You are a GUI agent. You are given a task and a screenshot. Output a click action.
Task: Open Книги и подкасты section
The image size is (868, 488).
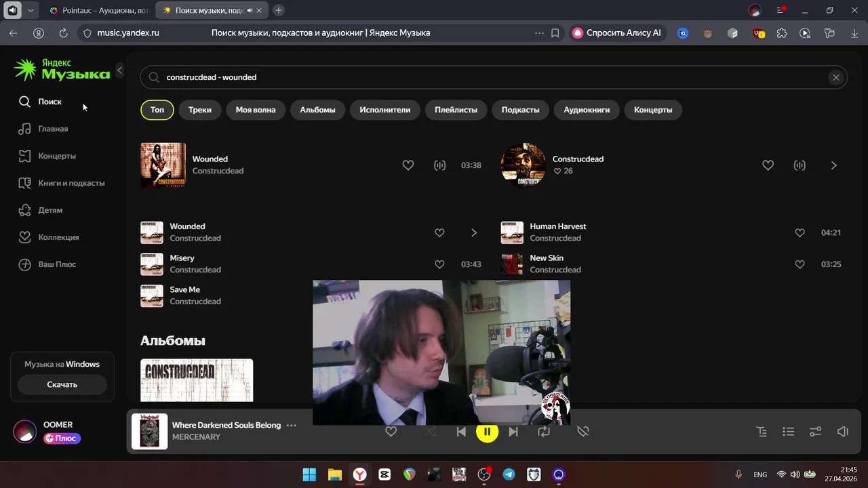click(x=61, y=183)
